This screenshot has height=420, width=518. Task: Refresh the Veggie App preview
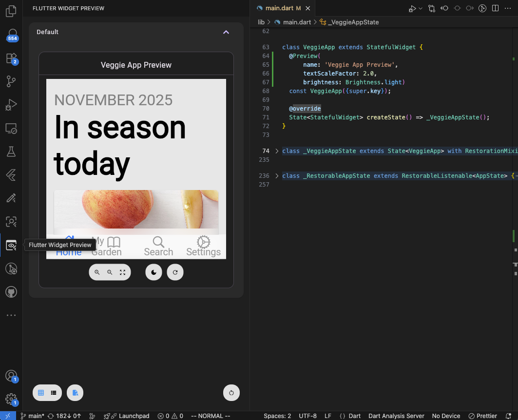[175, 272]
